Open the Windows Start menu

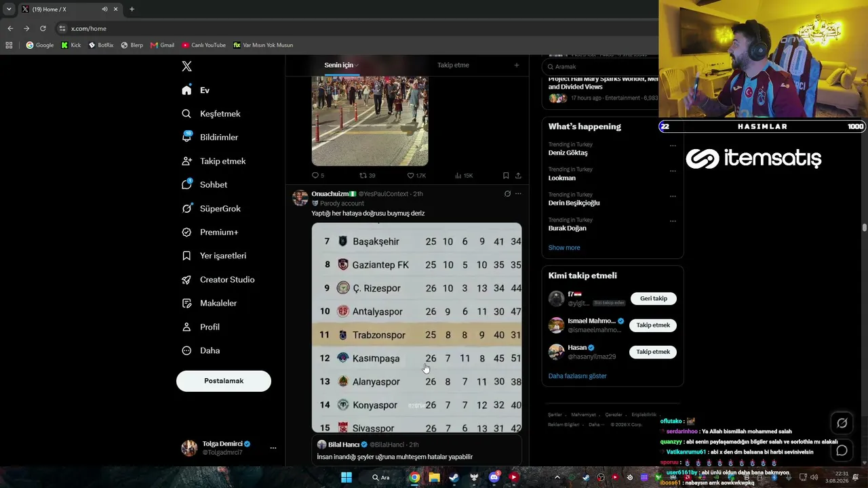click(x=347, y=477)
